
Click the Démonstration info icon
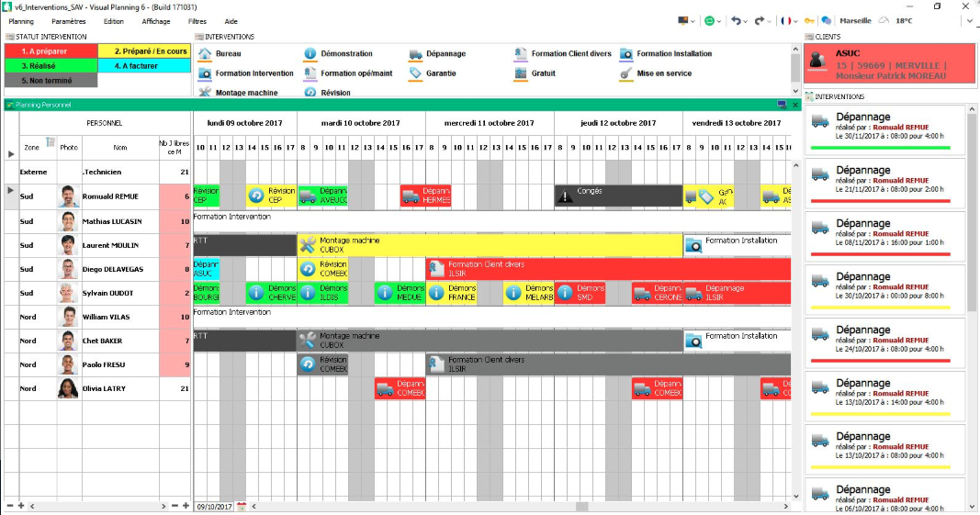310,54
